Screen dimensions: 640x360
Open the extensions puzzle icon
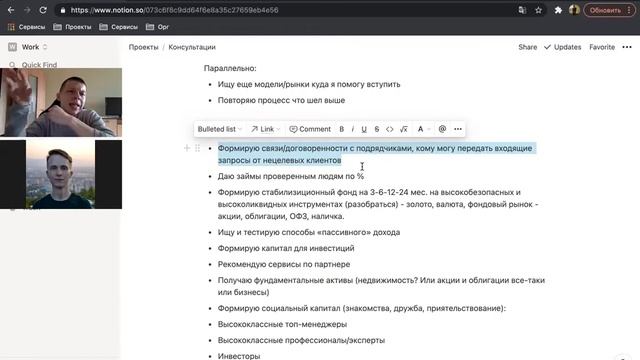point(558,10)
